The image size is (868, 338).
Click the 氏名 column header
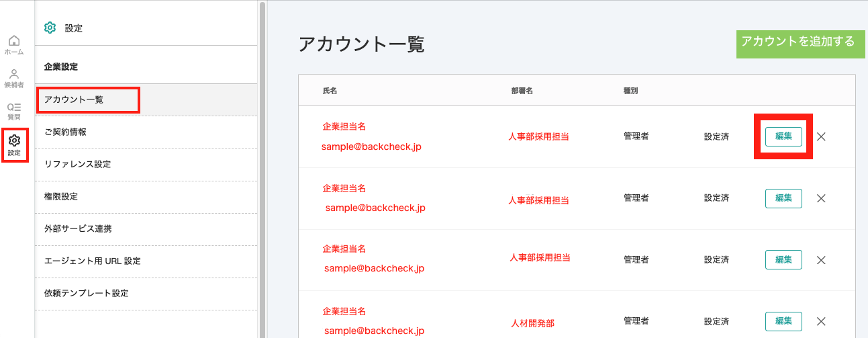[330, 90]
